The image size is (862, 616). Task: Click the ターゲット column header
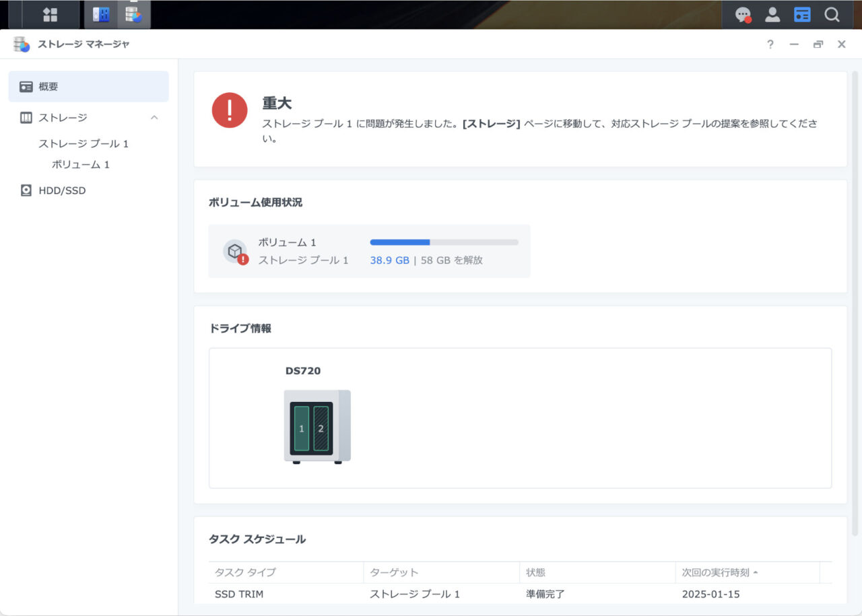coord(441,572)
